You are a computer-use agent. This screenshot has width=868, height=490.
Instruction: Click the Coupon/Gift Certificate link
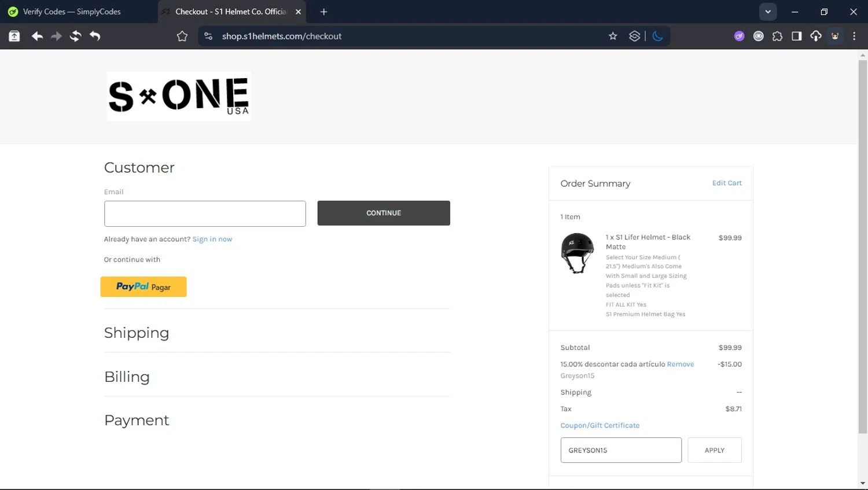click(600, 425)
